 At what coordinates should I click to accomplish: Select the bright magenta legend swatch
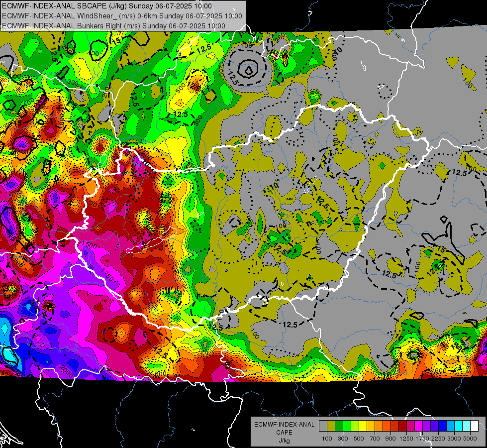coord(418,426)
